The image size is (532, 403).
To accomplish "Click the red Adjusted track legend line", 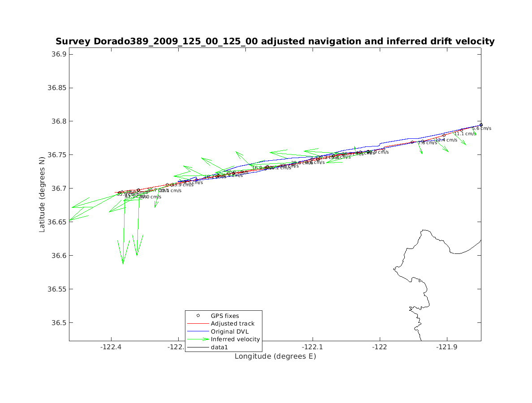I will point(198,323).
